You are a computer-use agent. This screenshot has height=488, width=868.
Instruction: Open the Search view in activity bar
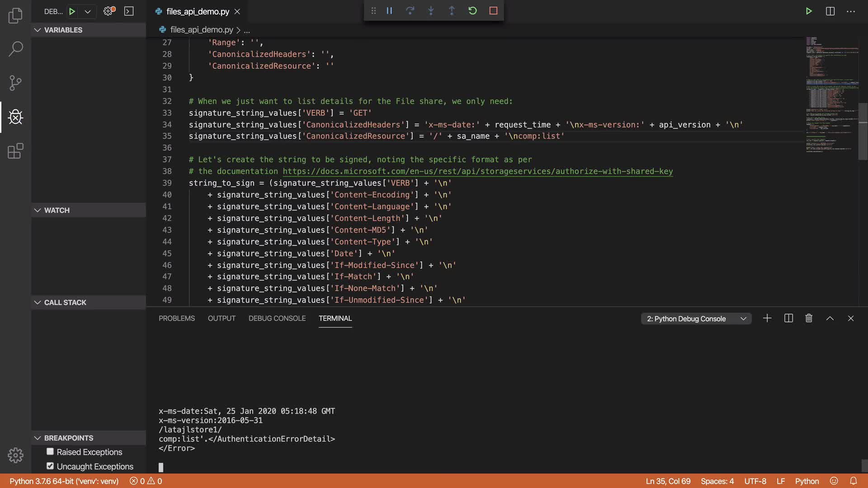15,49
